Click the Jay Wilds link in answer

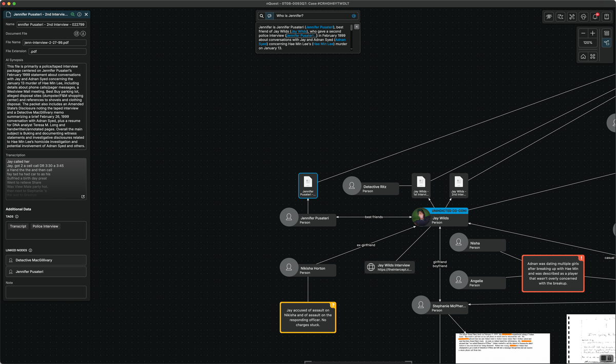coord(300,31)
